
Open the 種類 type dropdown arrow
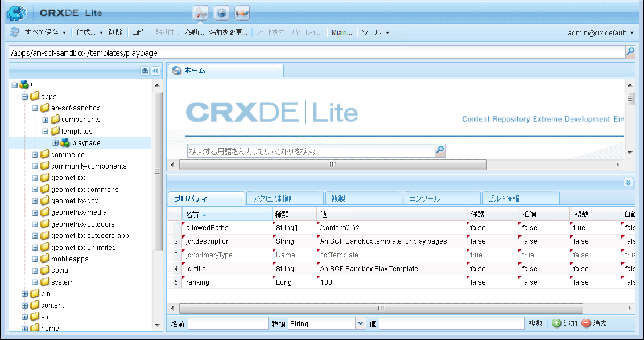tap(360, 323)
